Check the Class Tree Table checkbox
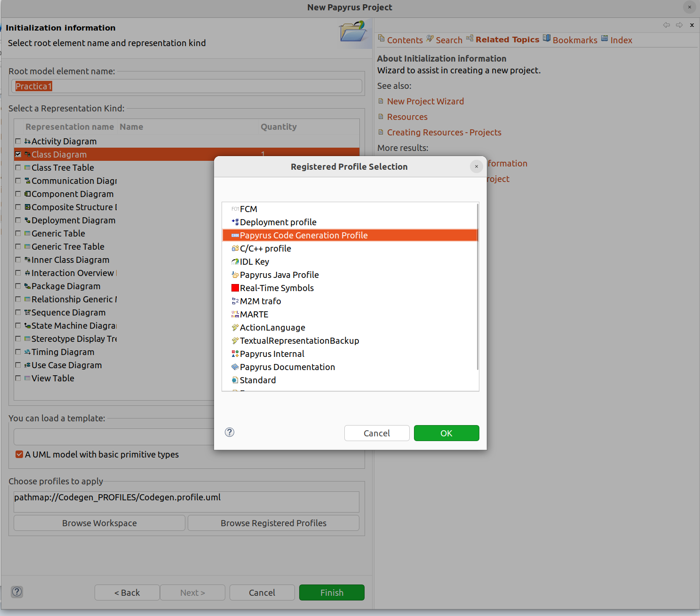Viewport: 700px width, 616px height. pyautogui.click(x=18, y=167)
